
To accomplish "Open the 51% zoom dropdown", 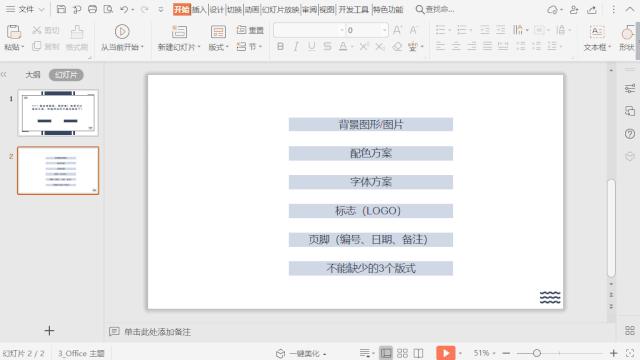I will click(484, 353).
